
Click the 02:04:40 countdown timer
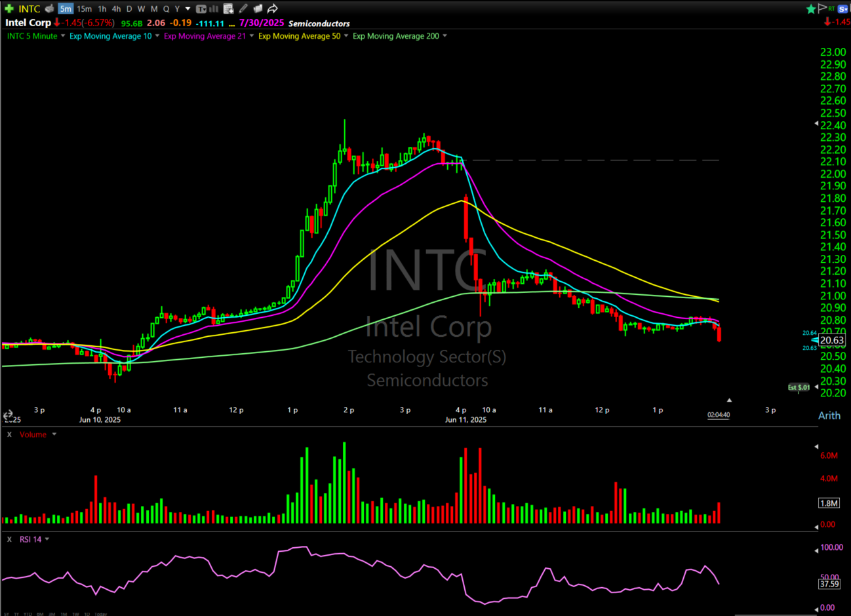click(x=719, y=415)
